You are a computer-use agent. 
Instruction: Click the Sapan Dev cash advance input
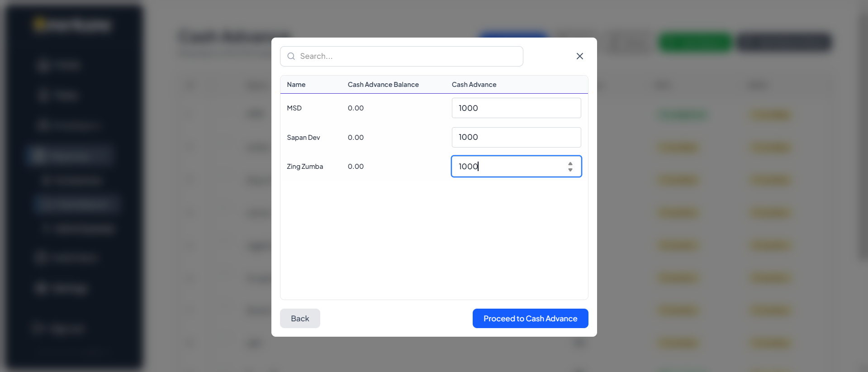[x=516, y=137]
